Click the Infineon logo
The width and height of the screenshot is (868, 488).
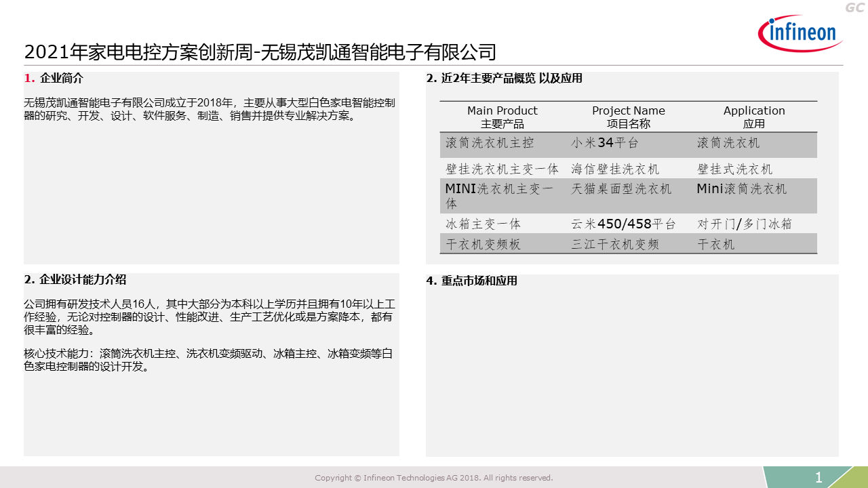click(801, 33)
